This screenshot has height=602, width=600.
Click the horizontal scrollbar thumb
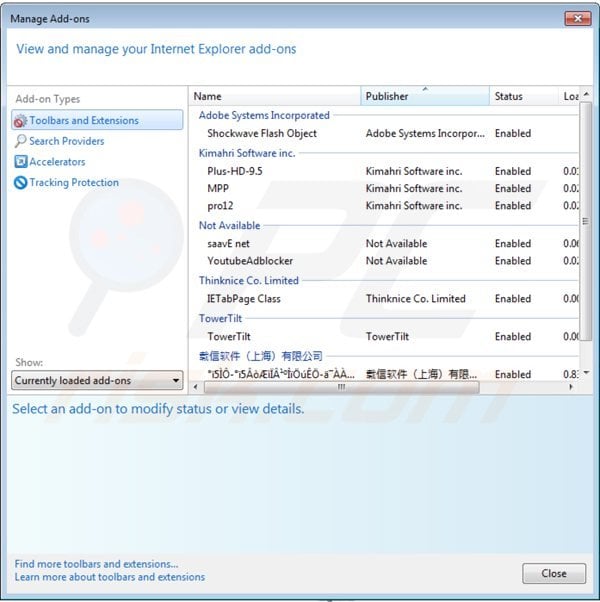(342, 387)
